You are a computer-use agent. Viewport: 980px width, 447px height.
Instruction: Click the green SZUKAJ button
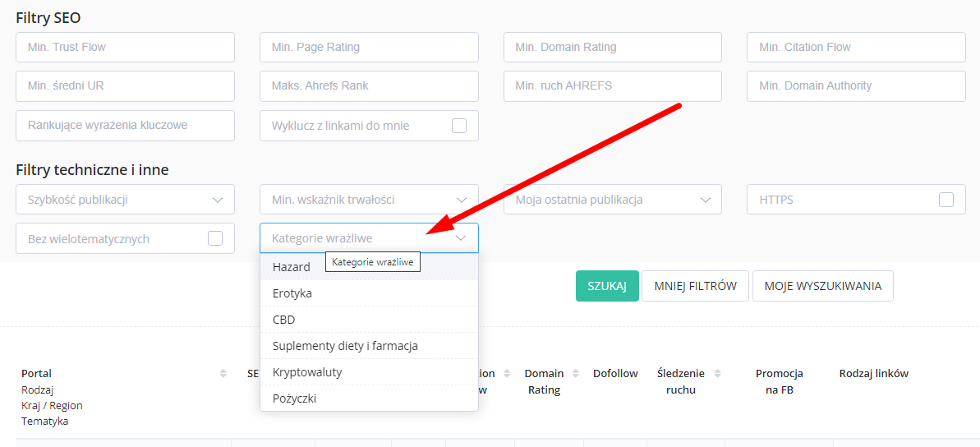(x=607, y=286)
